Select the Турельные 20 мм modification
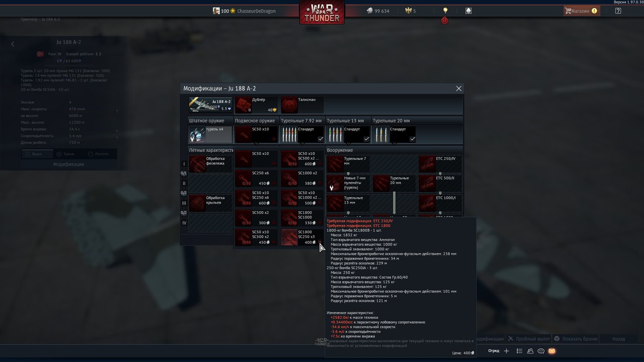Image resolution: width=644 pixels, height=362 pixels. point(394,184)
